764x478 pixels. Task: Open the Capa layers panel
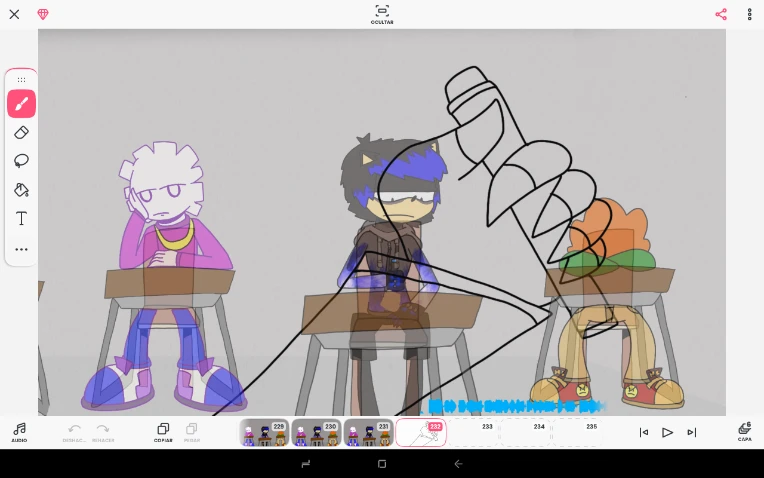(x=745, y=432)
